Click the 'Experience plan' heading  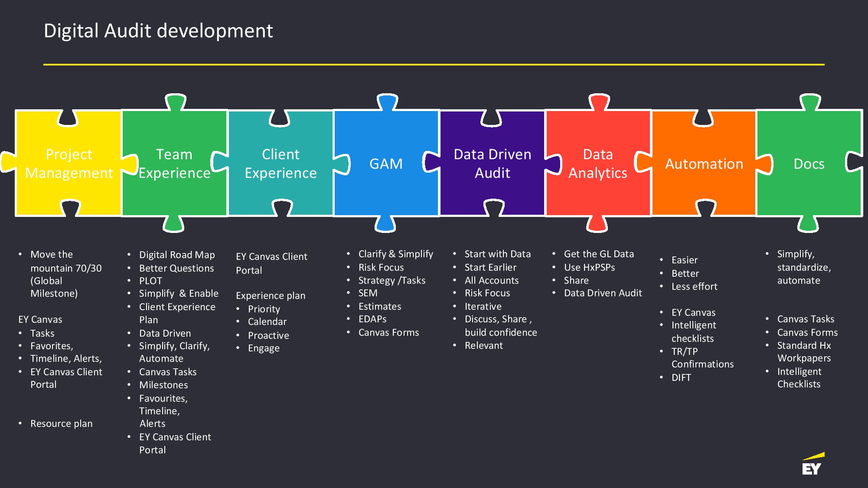(271, 295)
